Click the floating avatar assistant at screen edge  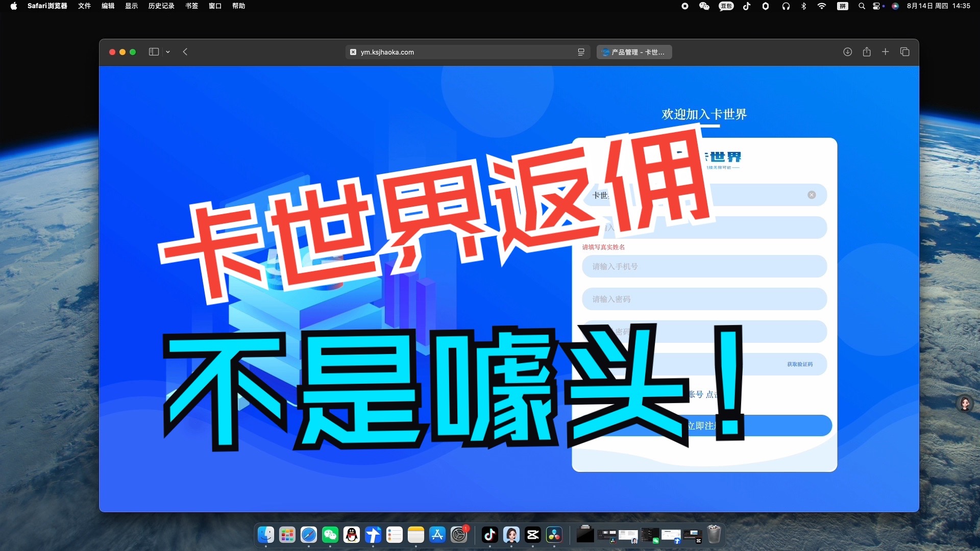pos(965,404)
